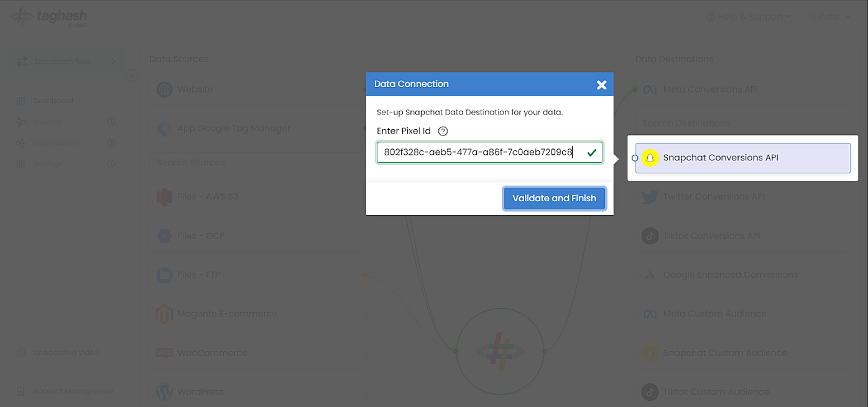Open the Help & Support dropdown
The height and width of the screenshot is (407, 868).
748,17
